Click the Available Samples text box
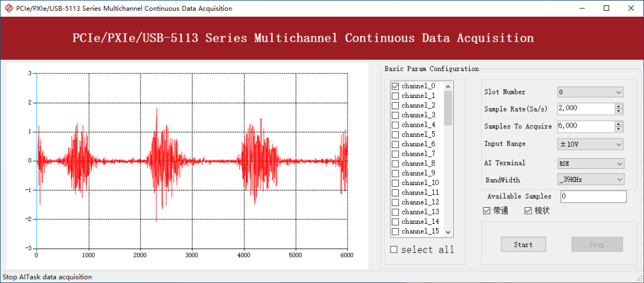 tap(593, 196)
